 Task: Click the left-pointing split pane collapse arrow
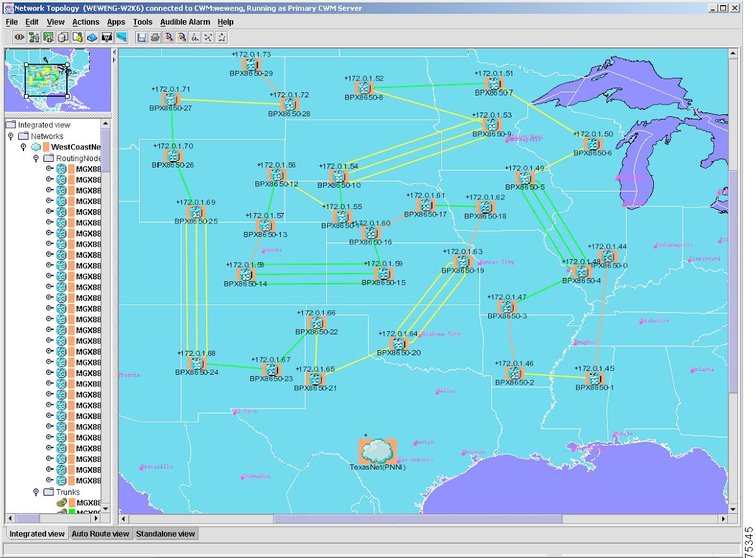click(114, 52)
